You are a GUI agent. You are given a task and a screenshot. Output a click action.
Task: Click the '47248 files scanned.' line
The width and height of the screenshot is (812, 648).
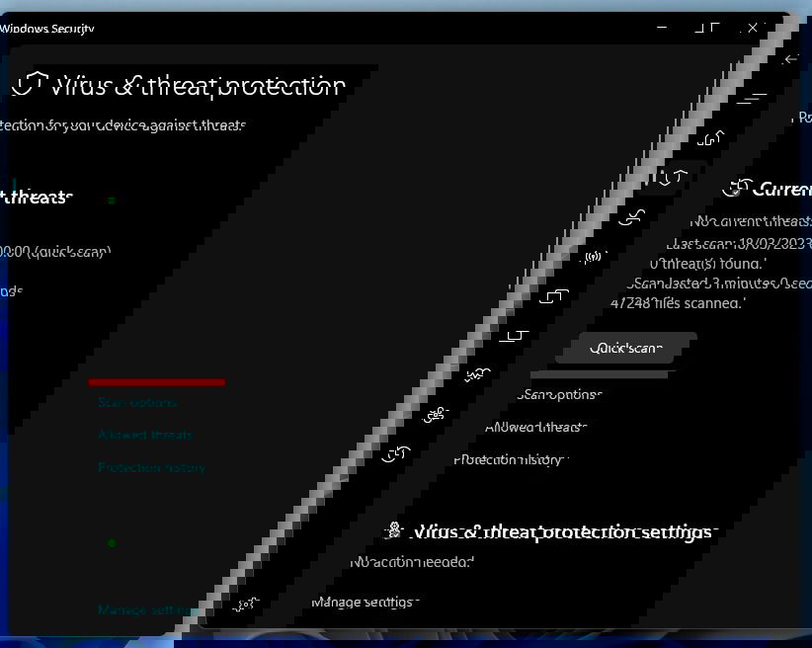click(x=678, y=303)
